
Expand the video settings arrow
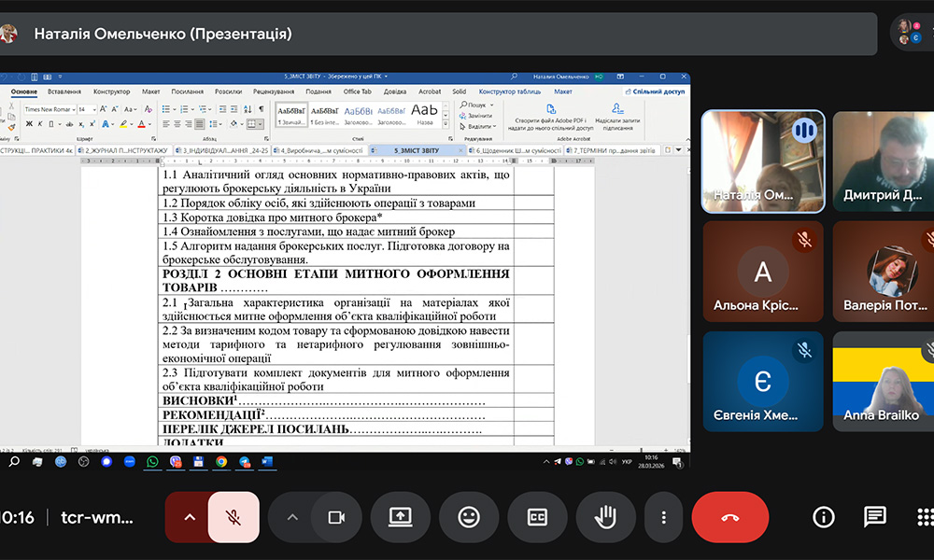point(291,517)
